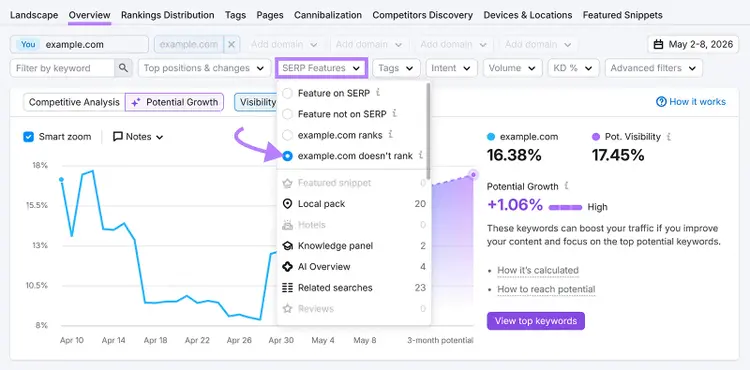Click the sparkle icon on Potential Growth button

tap(136, 102)
